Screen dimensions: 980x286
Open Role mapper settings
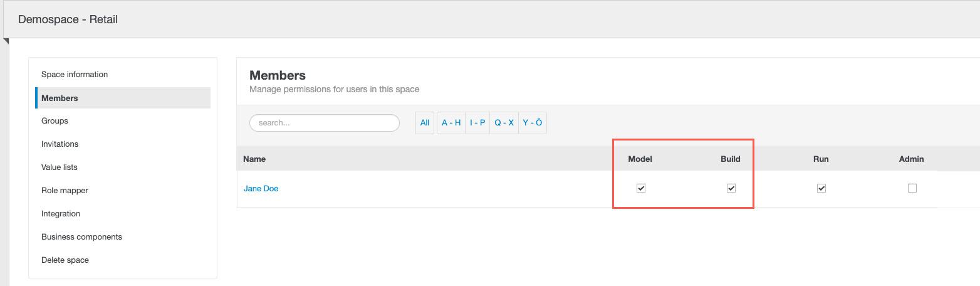65,191
